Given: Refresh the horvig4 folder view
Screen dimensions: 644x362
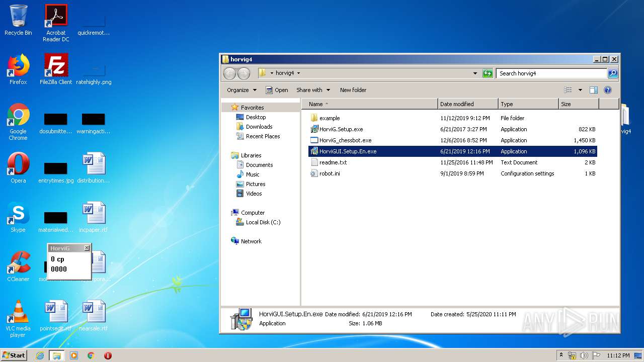Looking at the screenshot, I should 488,73.
